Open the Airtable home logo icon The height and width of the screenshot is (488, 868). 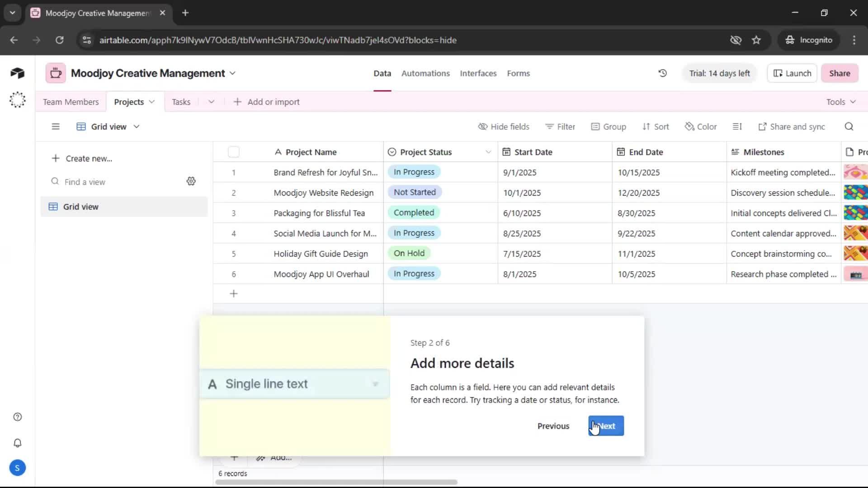17,73
